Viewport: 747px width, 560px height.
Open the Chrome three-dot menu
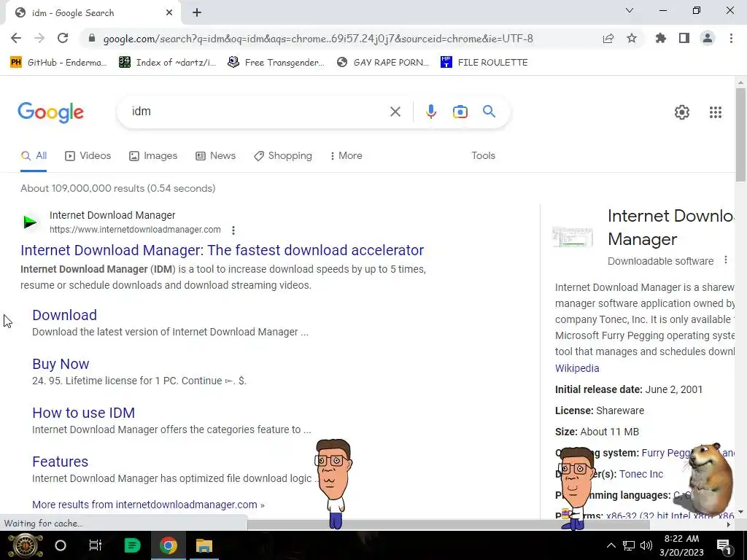731,39
